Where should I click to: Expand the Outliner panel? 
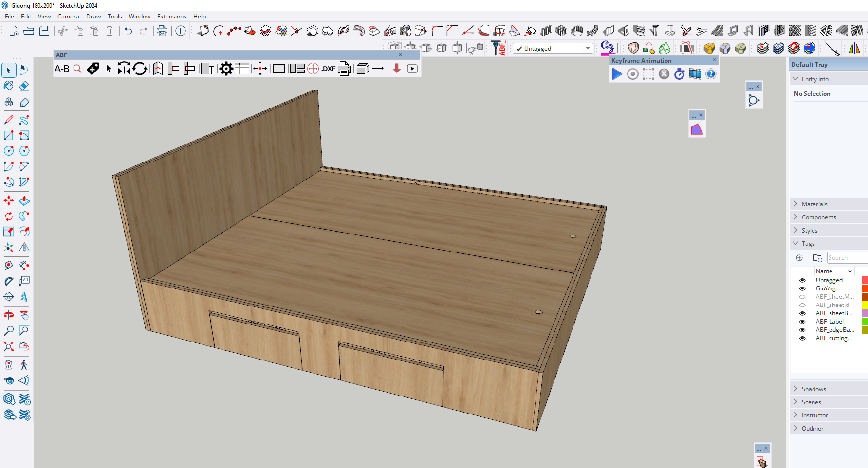click(x=813, y=429)
